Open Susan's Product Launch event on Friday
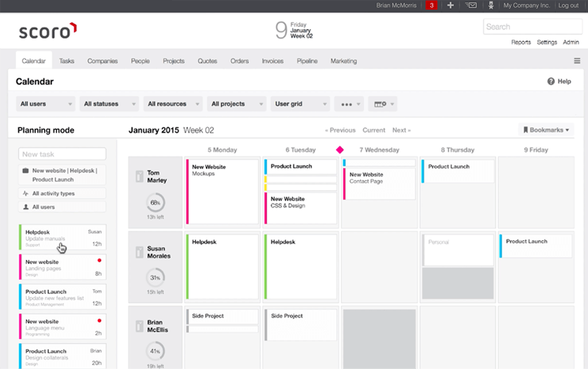Image resolution: width=588 pixels, height=369 pixels. click(x=536, y=246)
